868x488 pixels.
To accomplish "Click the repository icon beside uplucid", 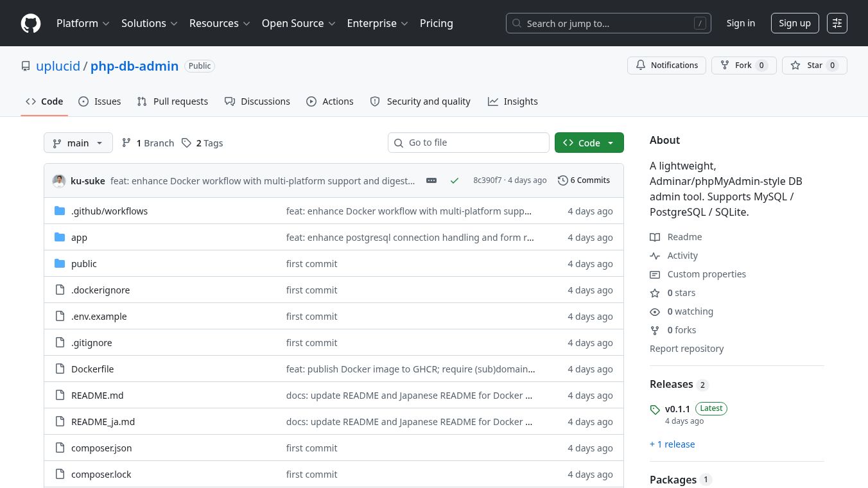I will coord(26,66).
